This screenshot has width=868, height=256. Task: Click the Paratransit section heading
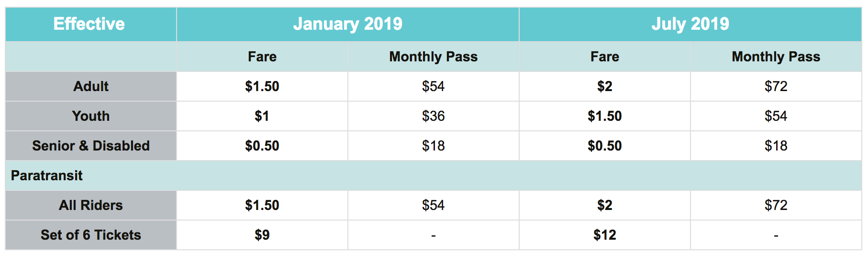[47, 175]
